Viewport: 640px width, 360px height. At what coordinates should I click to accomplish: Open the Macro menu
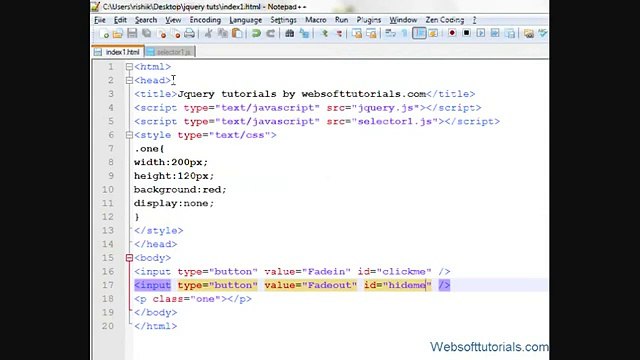click(x=316, y=20)
